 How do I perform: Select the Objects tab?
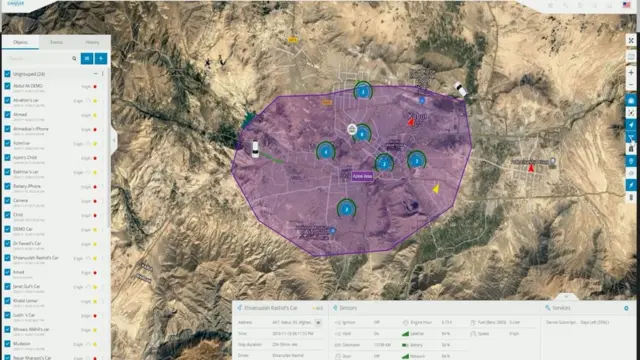click(20, 42)
